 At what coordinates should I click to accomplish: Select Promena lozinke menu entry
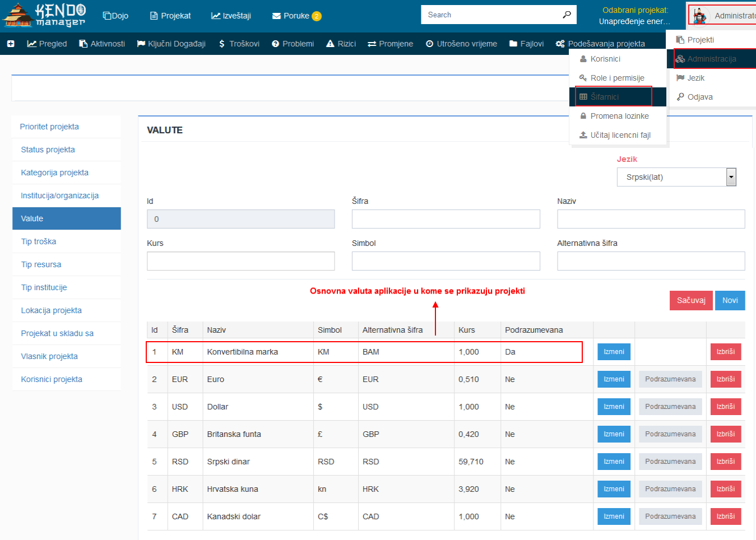tap(618, 116)
